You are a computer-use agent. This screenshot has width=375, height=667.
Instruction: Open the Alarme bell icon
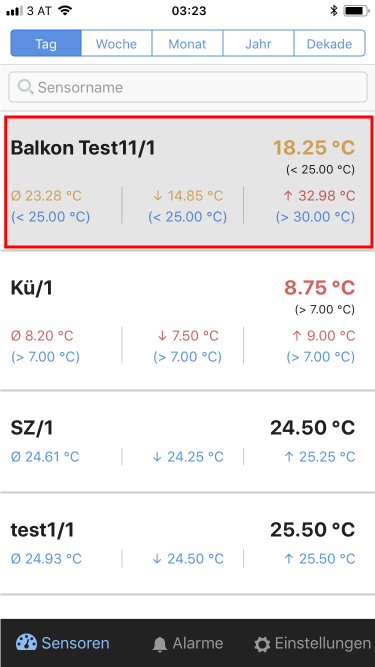pos(160,644)
